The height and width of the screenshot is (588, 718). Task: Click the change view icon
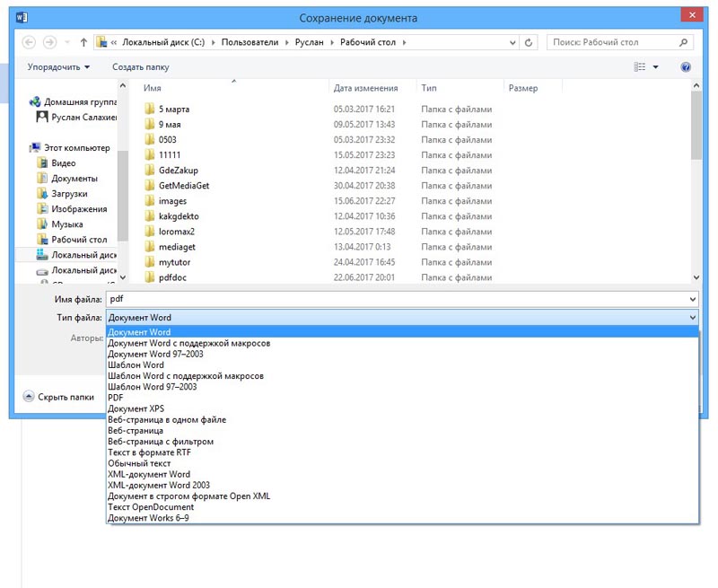coord(640,66)
